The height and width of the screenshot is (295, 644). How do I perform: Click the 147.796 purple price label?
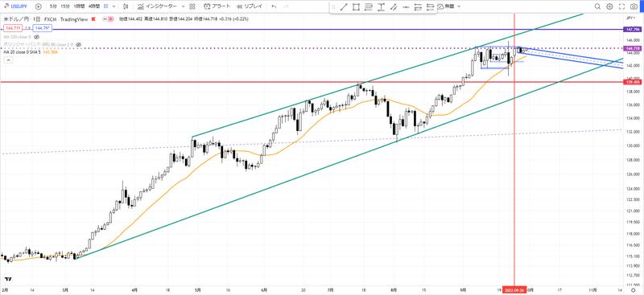[632, 30]
